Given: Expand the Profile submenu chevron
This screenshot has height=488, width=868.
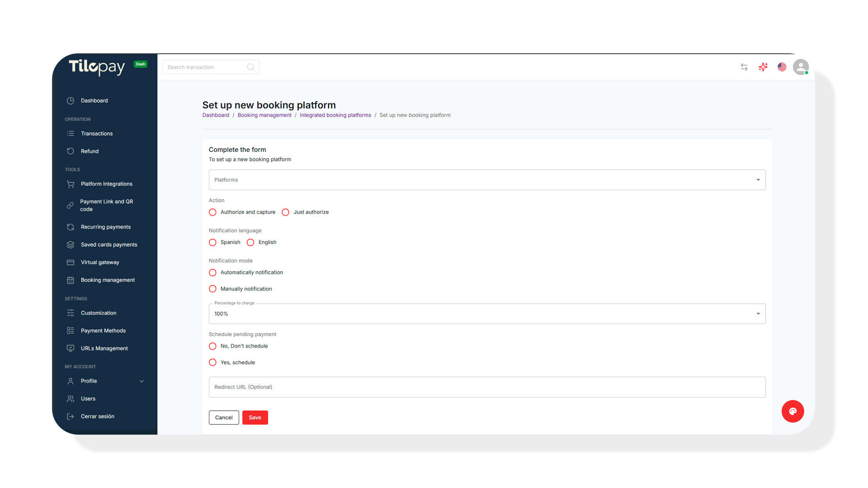Looking at the screenshot, I should [142, 381].
